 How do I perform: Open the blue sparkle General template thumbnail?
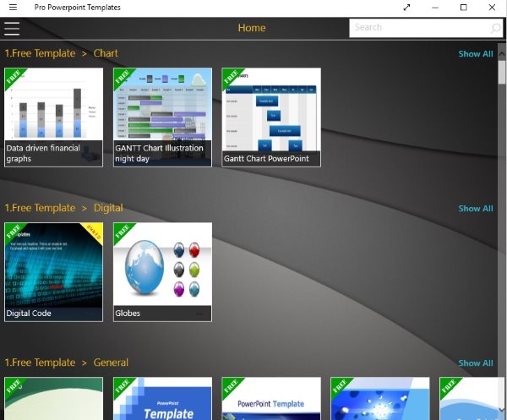pyautogui.click(x=380, y=398)
